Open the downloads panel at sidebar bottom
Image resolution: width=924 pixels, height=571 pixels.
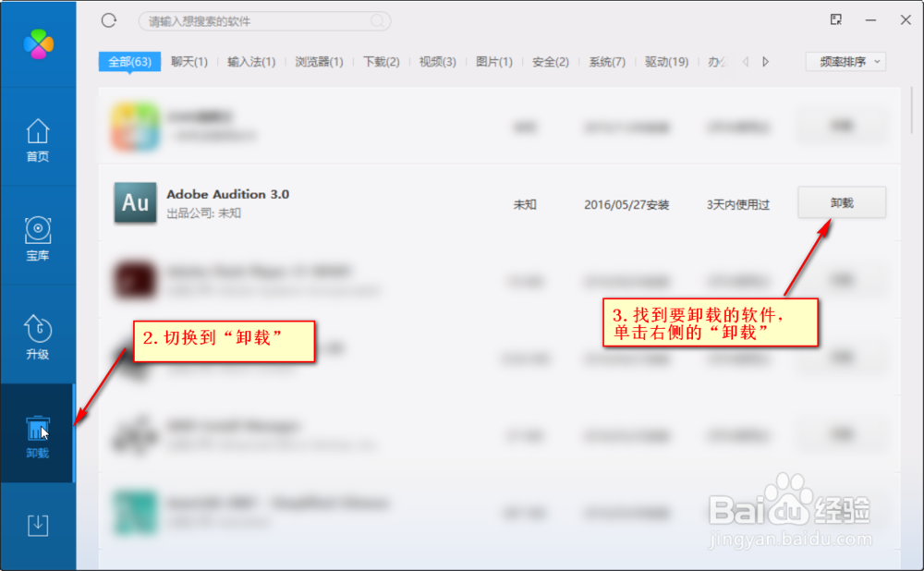(x=38, y=524)
